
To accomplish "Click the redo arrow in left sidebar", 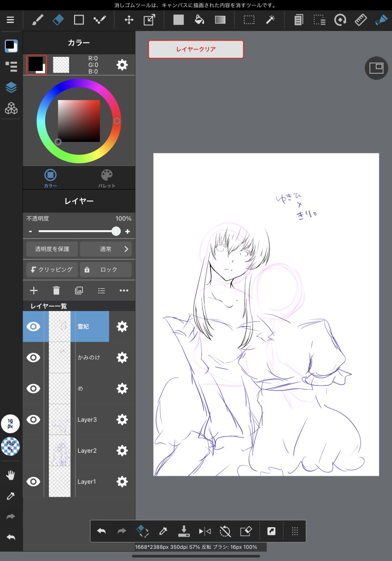I will click(x=10, y=516).
